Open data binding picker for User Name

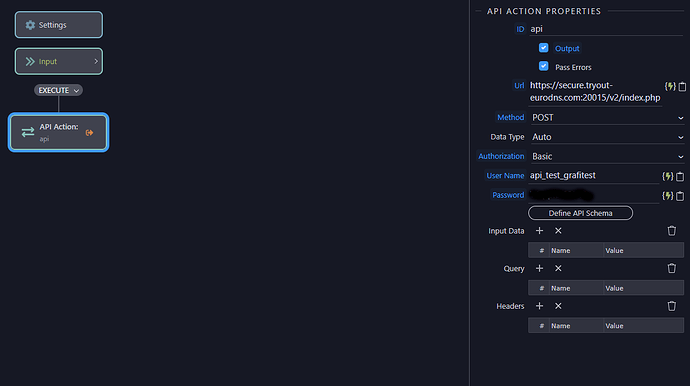668,176
